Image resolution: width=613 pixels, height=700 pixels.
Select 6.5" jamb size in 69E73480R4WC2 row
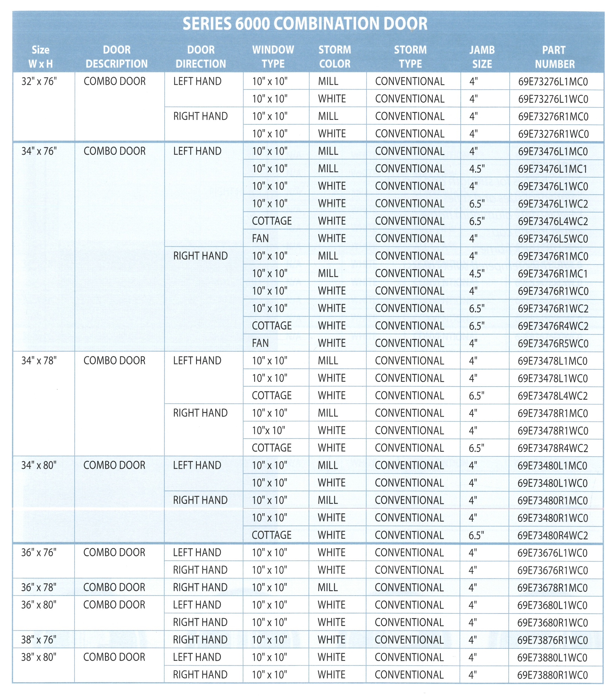pyautogui.click(x=477, y=535)
